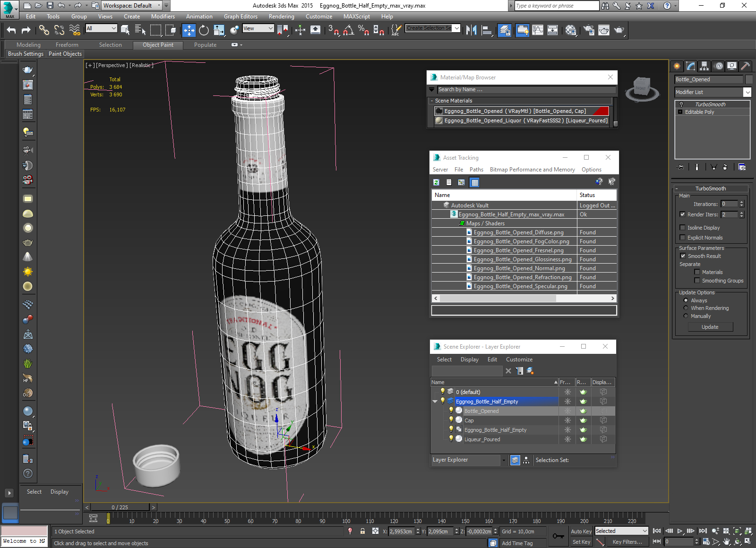Go to End frame control
This screenshot has height=548, width=756.
(x=703, y=531)
